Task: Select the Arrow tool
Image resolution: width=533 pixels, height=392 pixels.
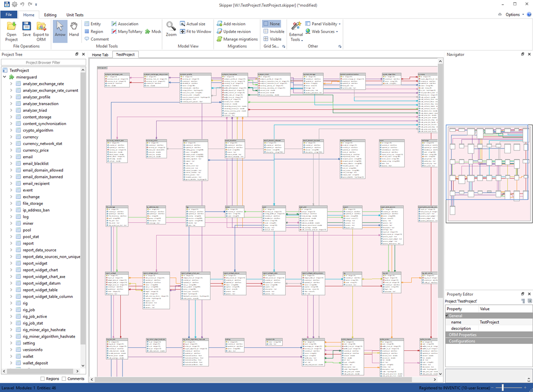Action: [60, 30]
